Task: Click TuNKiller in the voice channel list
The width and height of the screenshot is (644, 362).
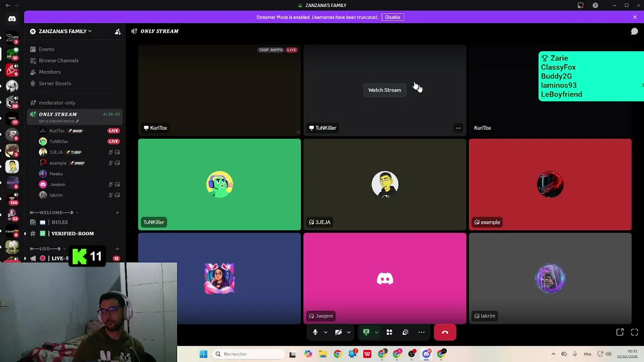Action: 58,141
